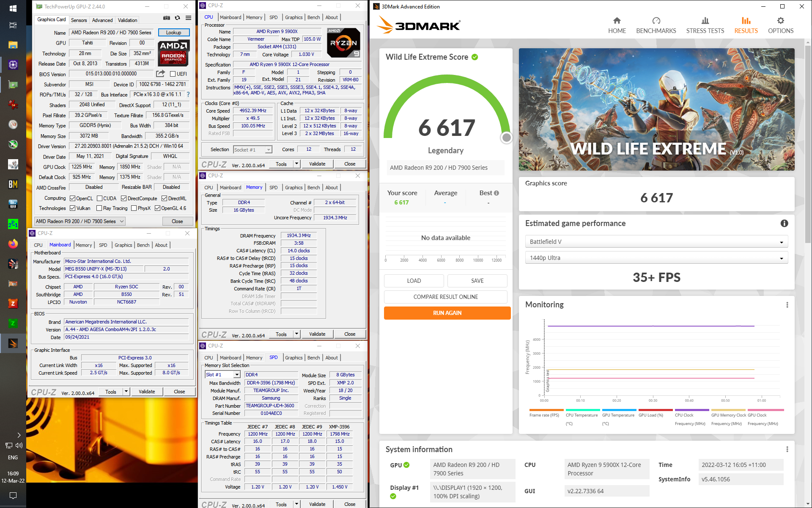Click the 3DMark vertical scrollbar
Screen dimensions: 812x508
808,144
